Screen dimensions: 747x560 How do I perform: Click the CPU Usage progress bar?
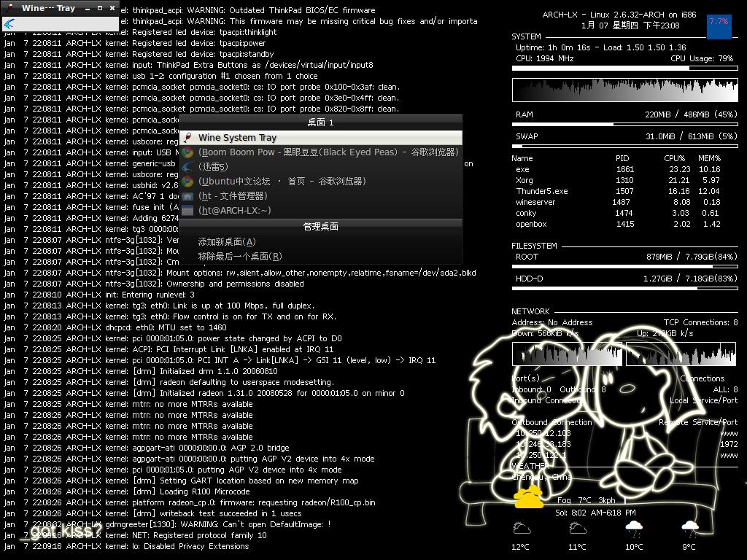(624, 69)
